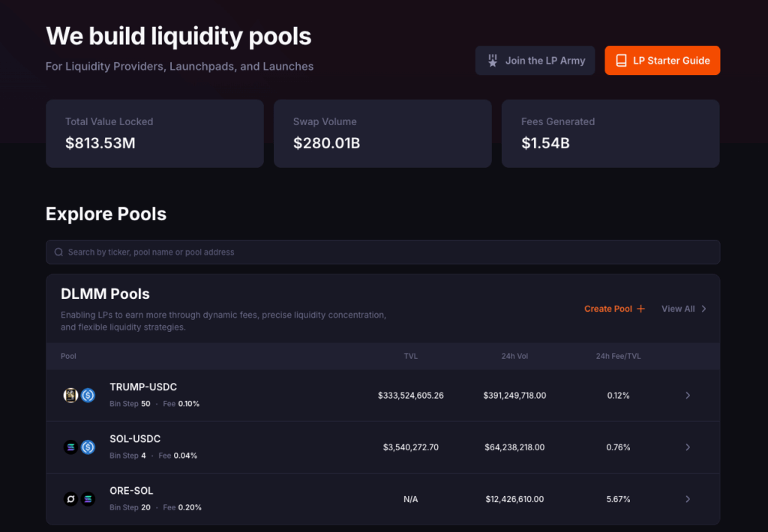Open the Join the LP Army button
This screenshot has width=768, height=532.
pos(535,61)
